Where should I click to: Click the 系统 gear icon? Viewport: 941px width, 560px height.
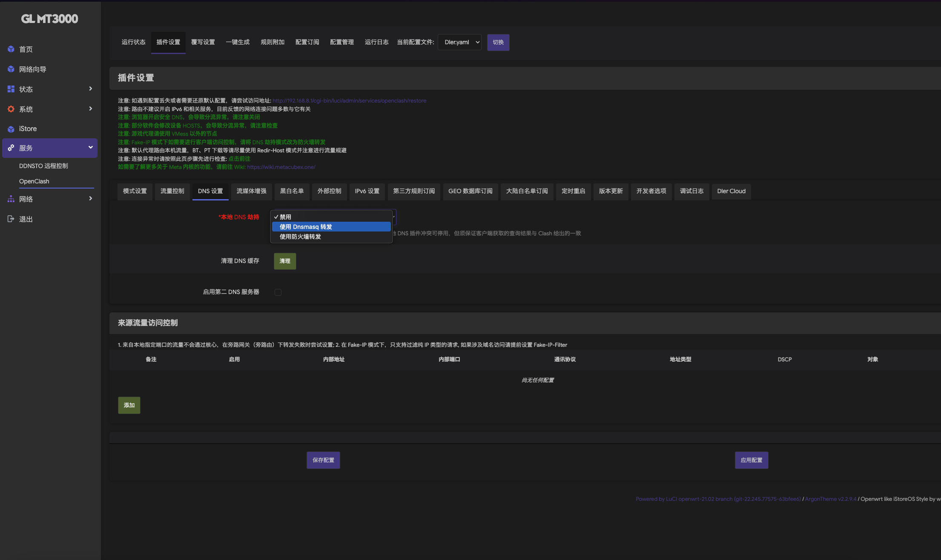coord(11,109)
